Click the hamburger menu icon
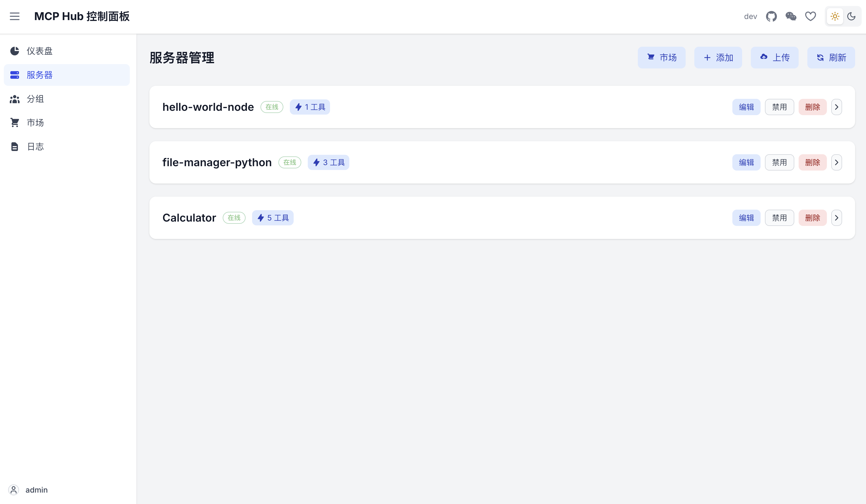 pos(14,16)
